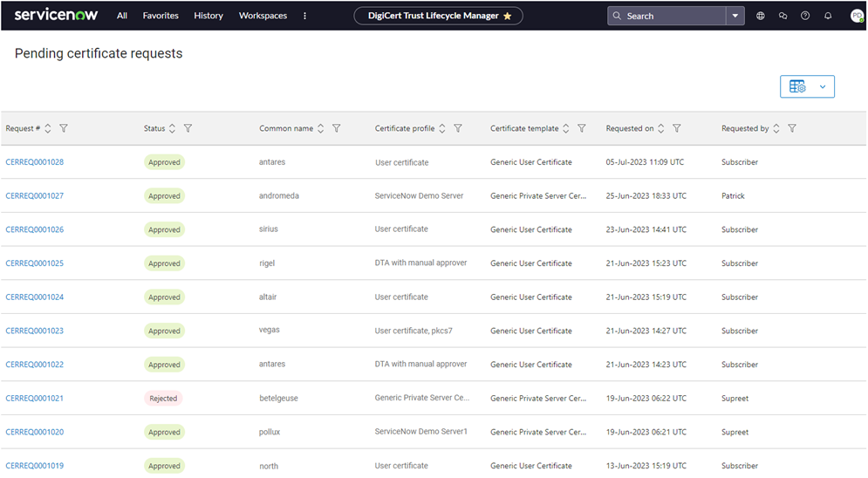The width and height of the screenshot is (868, 478).
Task: Open the chat conversations icon
Action: [783, 16]
